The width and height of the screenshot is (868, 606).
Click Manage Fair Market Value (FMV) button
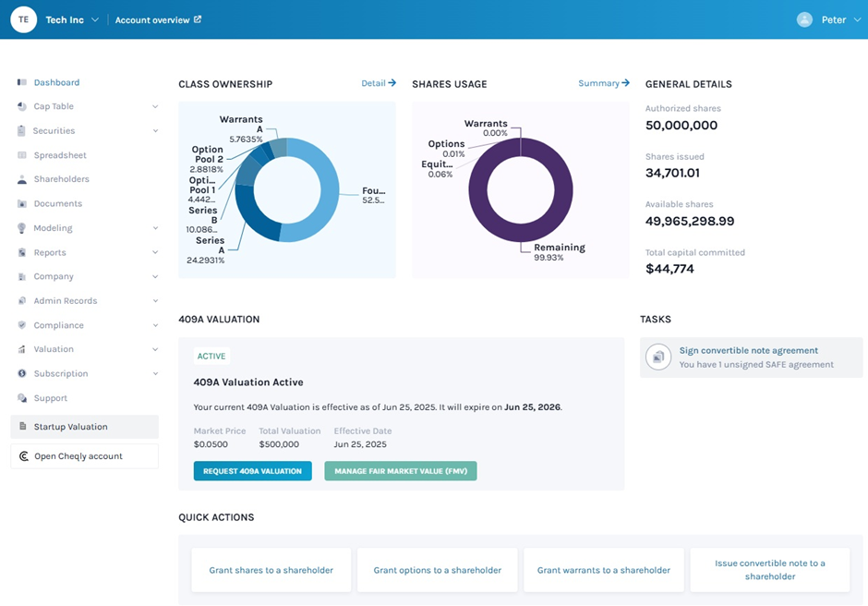click(x=400, y=471)
